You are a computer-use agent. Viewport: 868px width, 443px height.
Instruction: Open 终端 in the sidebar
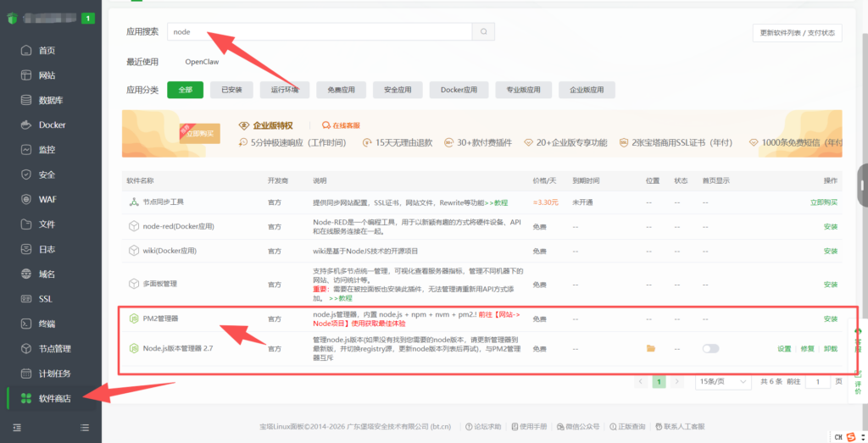(x=47, y=324)
